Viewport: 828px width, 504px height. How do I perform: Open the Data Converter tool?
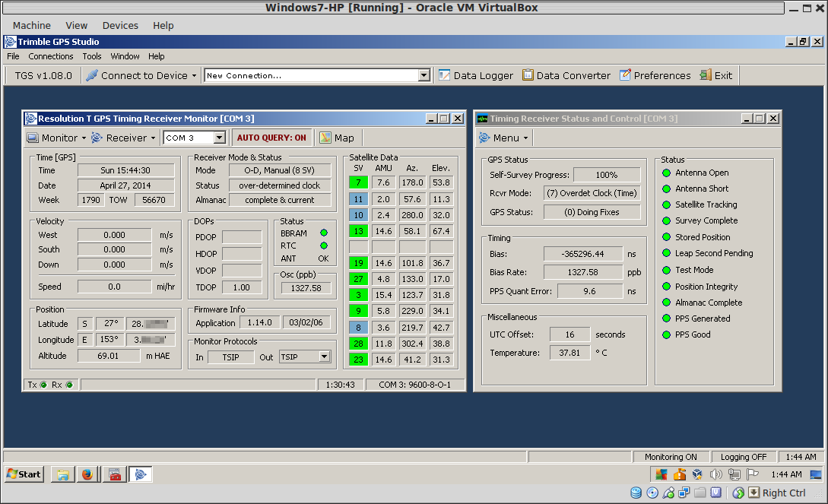(x=528, y=75)
